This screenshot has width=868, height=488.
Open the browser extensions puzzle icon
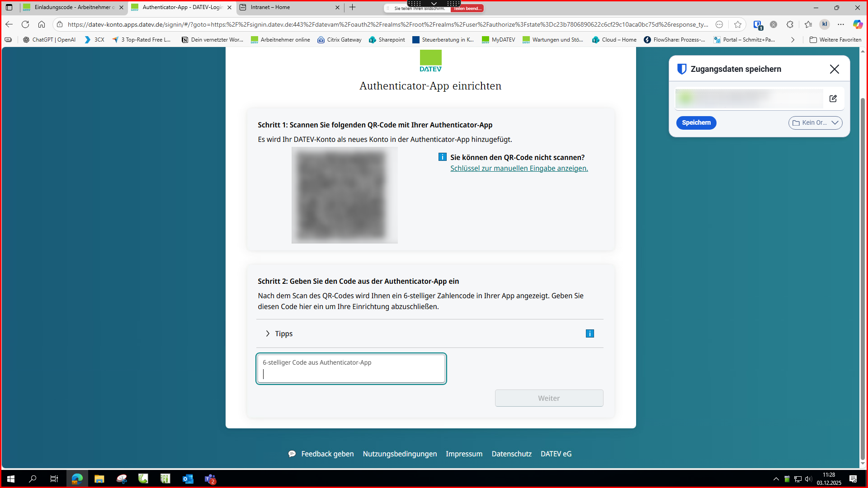(790, 24)
